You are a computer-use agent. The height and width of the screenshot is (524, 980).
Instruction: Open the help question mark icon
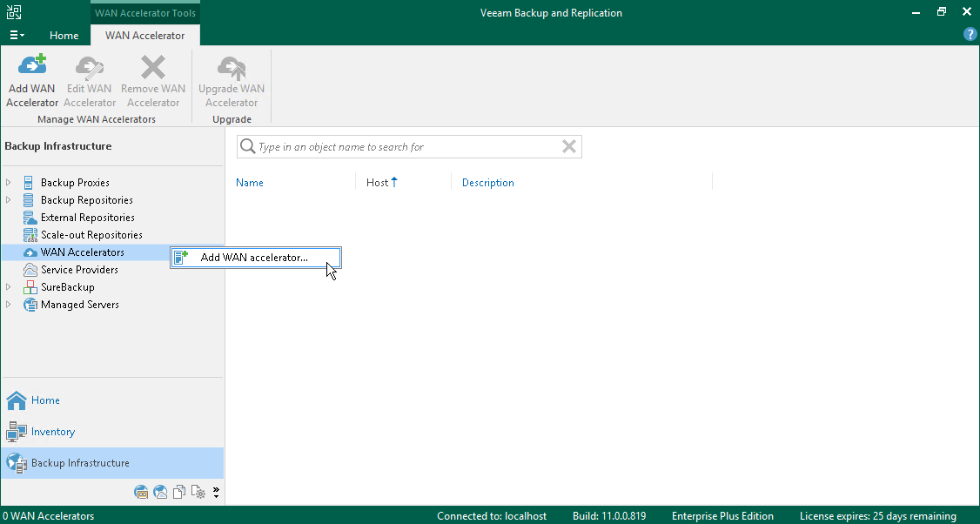click(970, 35)
